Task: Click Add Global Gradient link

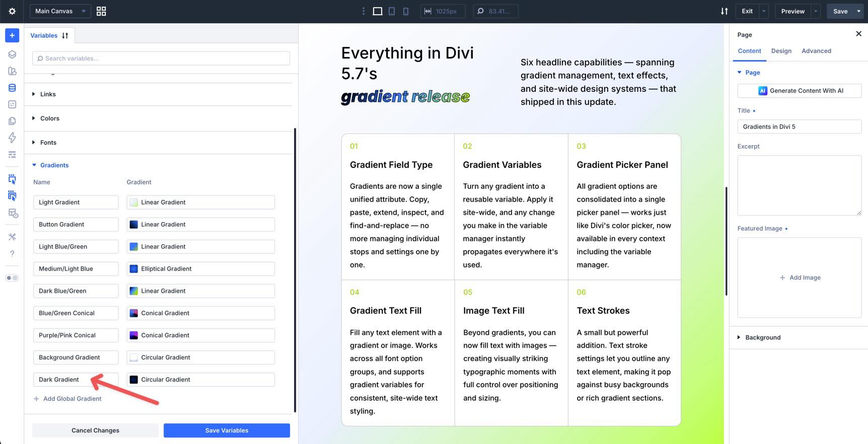Action: (x=67, y=399)
